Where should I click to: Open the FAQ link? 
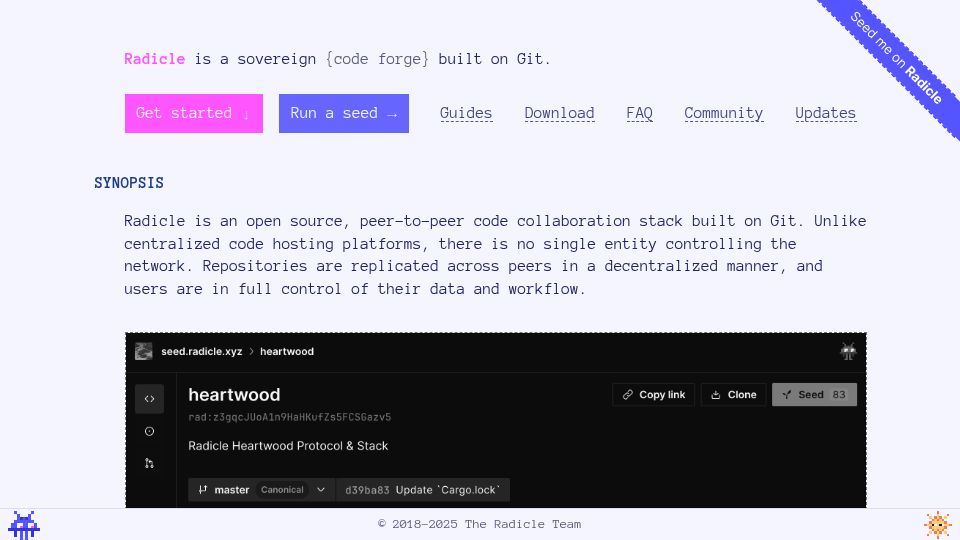tap(639, 113)
